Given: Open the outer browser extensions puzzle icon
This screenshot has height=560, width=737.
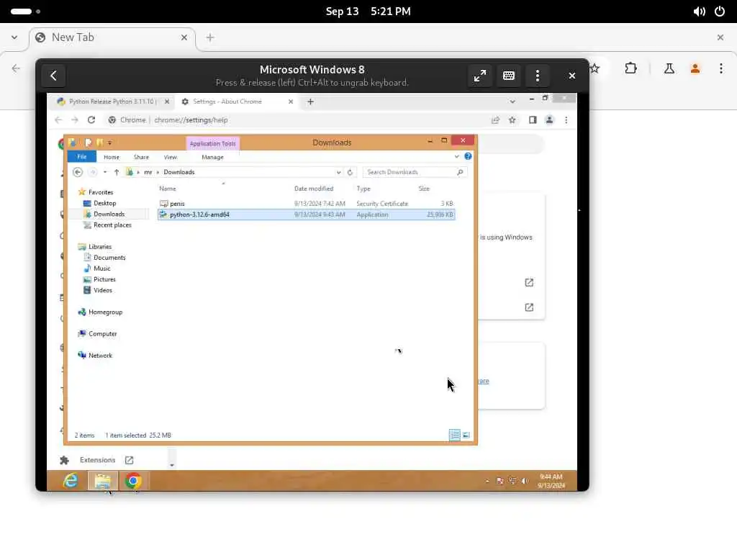Looking at the screenshot, I should pos(630,68).
